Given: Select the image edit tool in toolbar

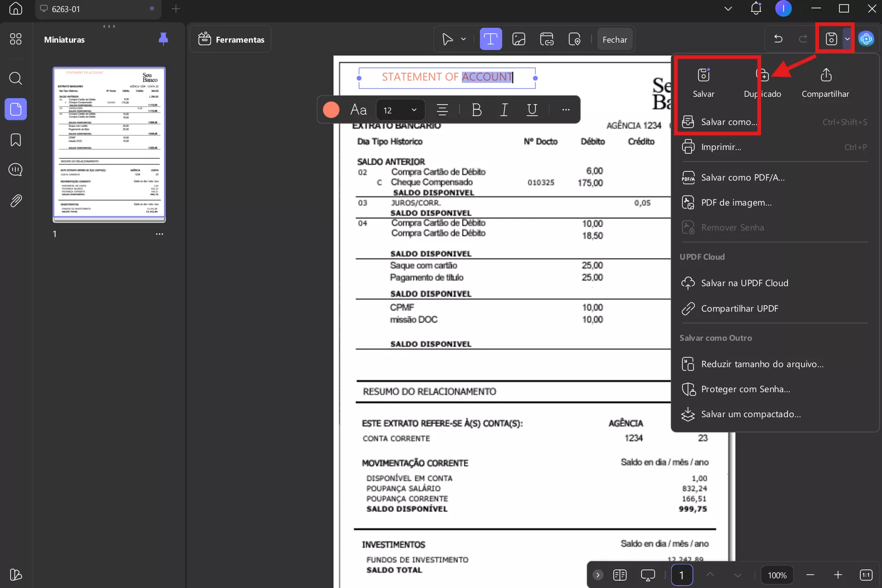Looking at the screenshot, I should point(518,39).
